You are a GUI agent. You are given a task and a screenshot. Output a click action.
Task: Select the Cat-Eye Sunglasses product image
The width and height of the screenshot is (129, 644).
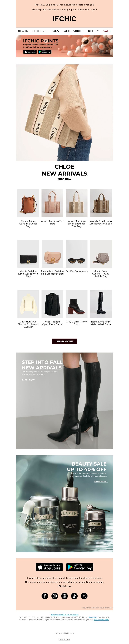pyautogui.click(x=77, y=254)
